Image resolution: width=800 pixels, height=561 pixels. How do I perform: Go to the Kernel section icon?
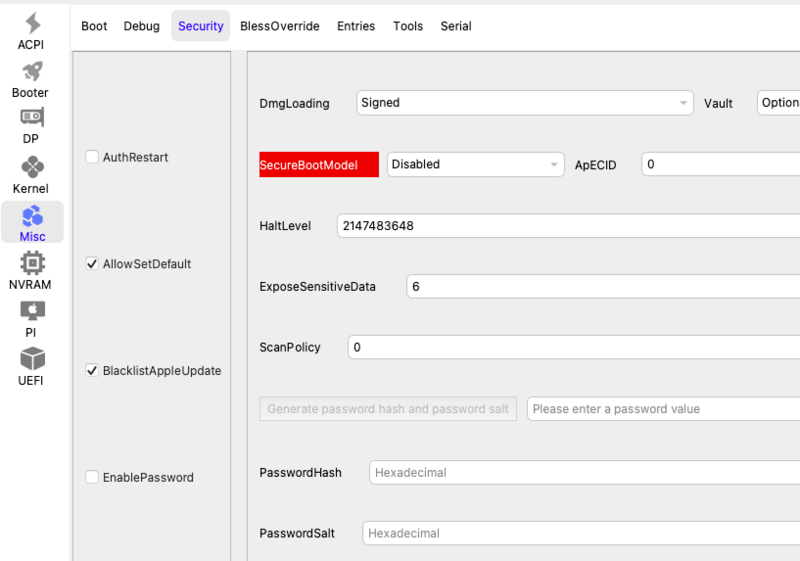click(32, 166)
